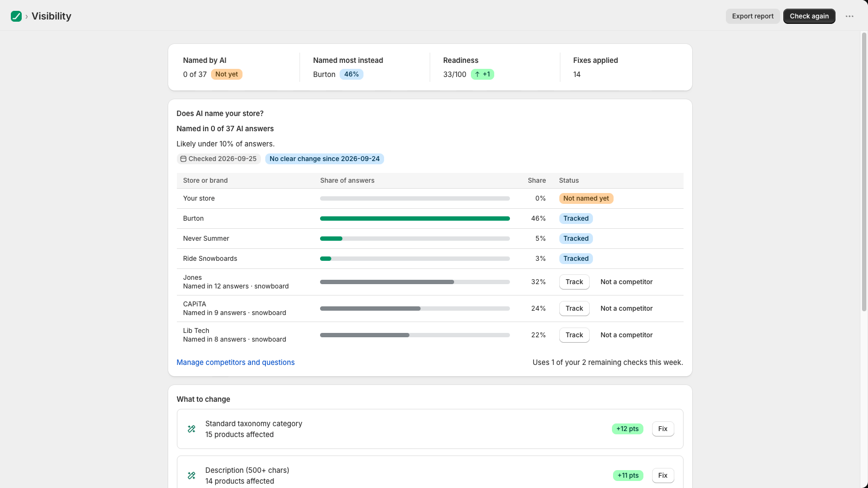868x488 pixels.
Task: Click the Not named yet status badge
Action: (586, 198)
